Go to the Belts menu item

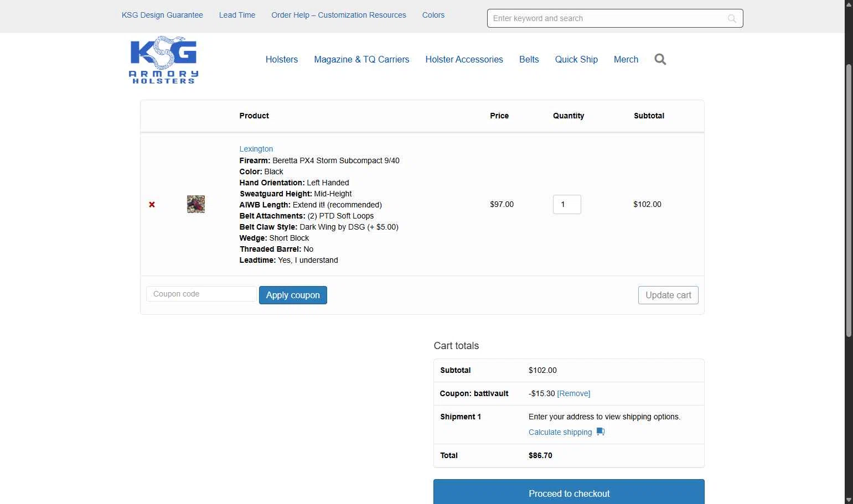(529, 59)
